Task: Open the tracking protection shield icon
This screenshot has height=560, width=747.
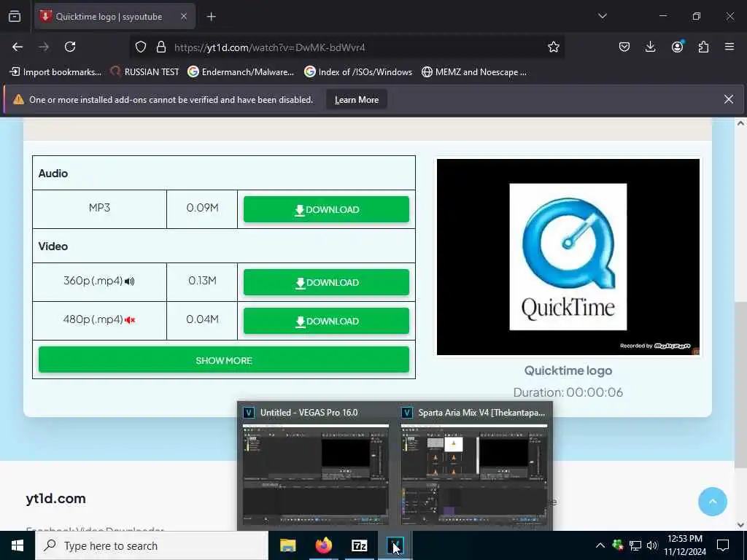Action: pos(141,47)
